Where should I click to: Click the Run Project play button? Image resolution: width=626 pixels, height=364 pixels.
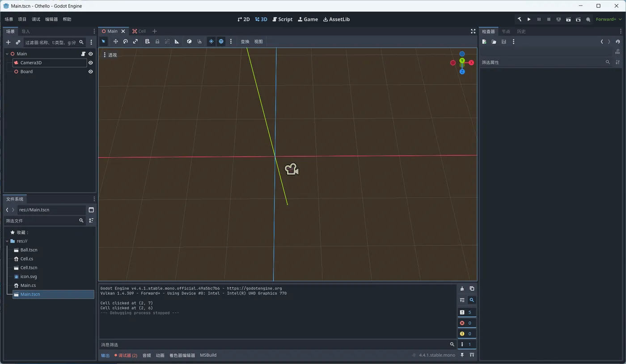529,19
